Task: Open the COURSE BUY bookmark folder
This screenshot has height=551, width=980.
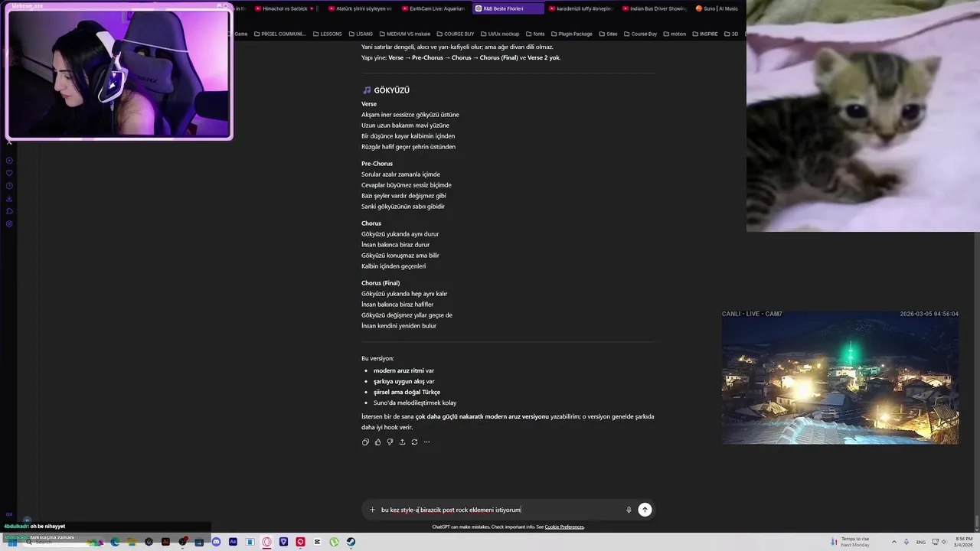Action: point(455,34)
